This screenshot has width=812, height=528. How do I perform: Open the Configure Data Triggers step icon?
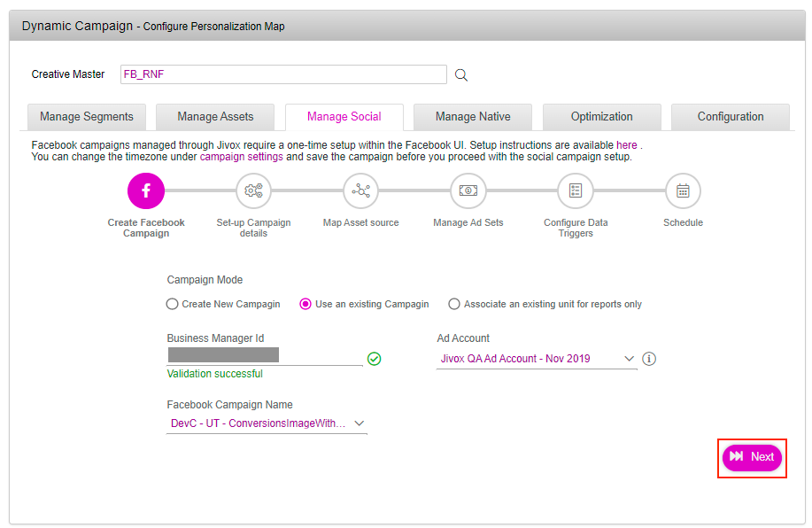(576, 190)
